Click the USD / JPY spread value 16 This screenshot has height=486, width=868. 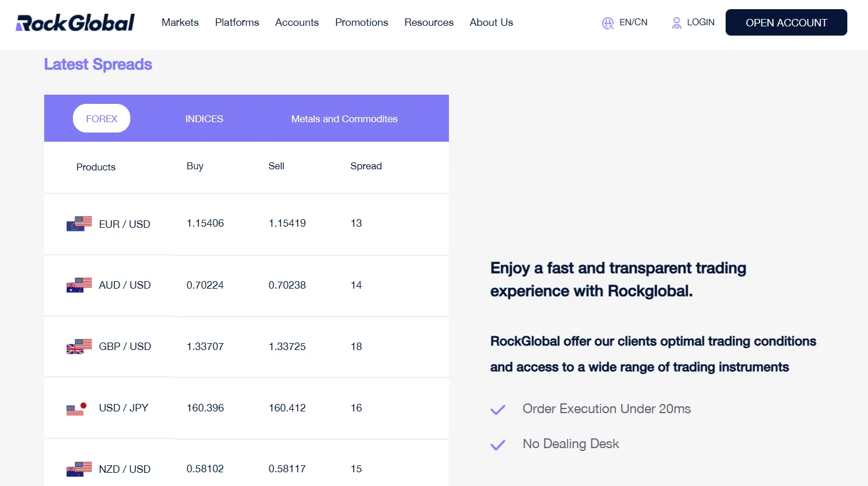point(356,408)
